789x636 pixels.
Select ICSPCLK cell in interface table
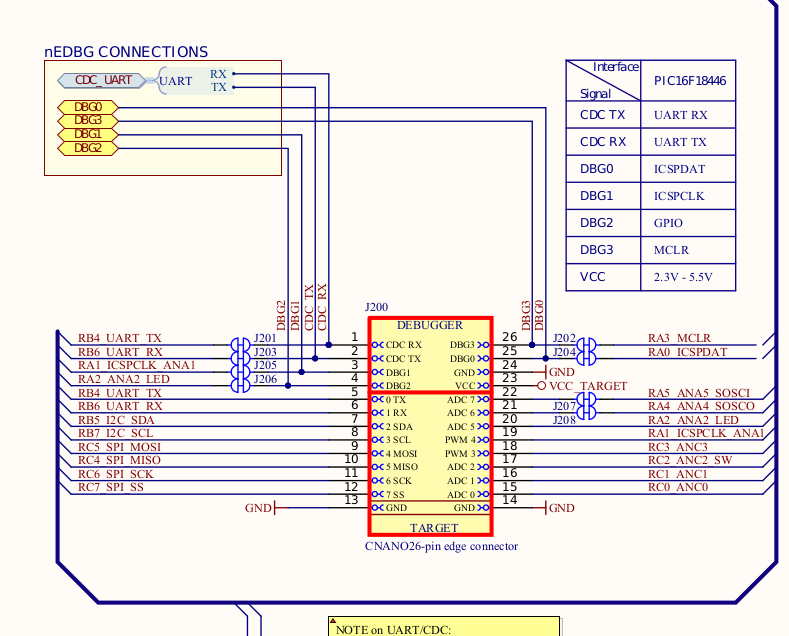point(688,196)
